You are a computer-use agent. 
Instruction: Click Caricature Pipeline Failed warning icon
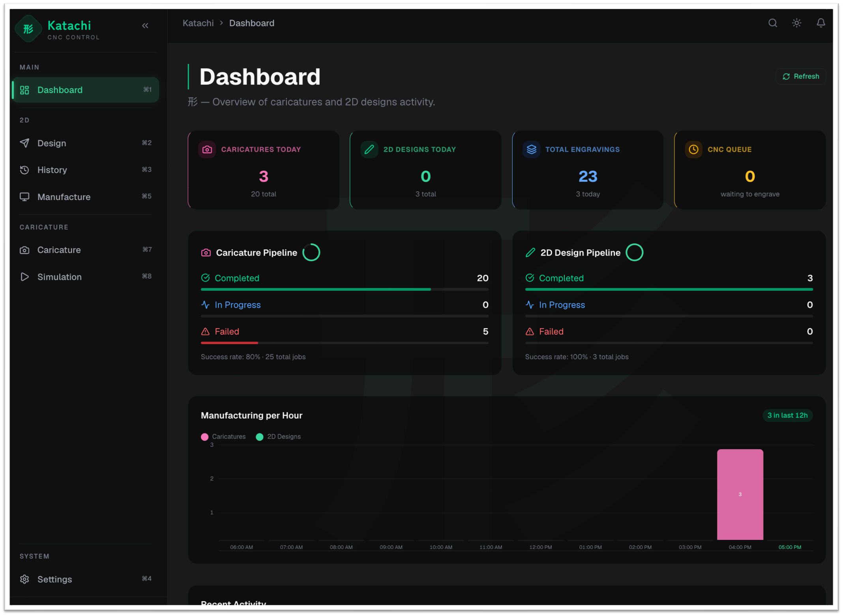tap(205, 332)
